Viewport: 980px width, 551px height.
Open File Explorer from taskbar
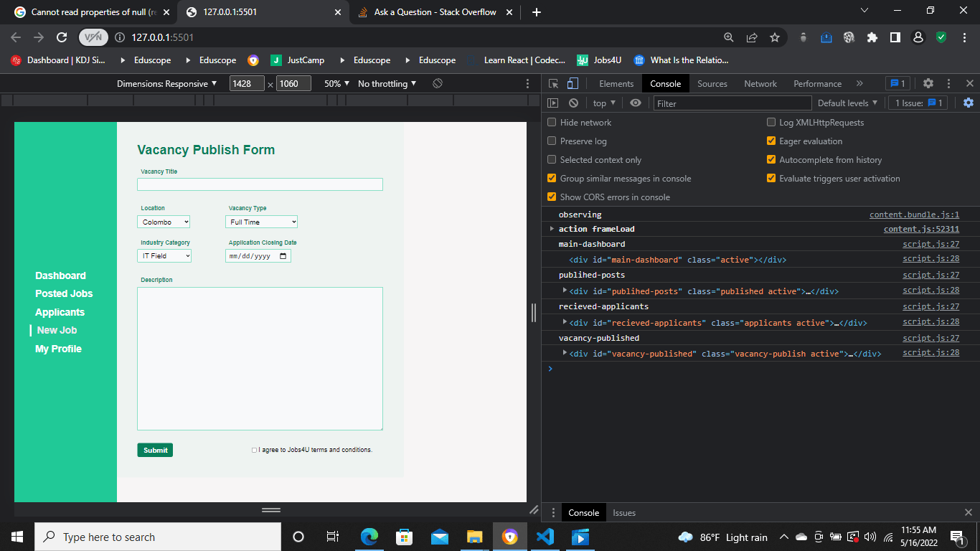(x=474, y=537)
